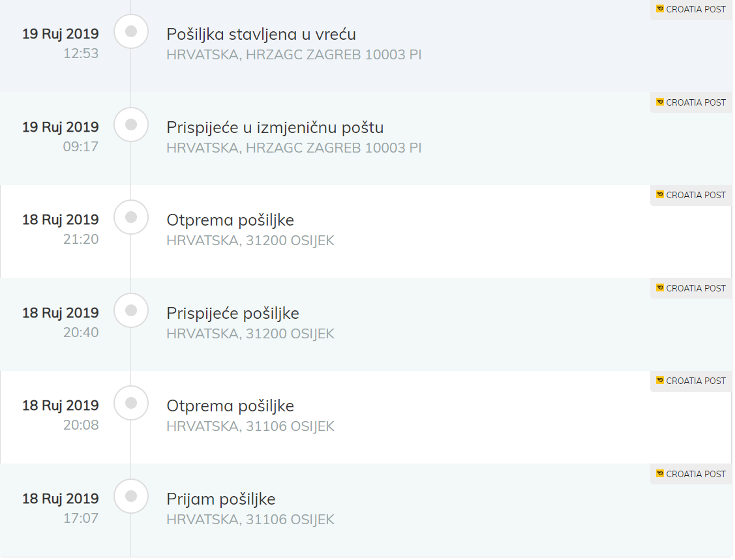Click the "Prispijeće pošiljke" event title
Image resolution: width=735 pixels, height=560 pixels.
pyautogui.click(x=232, y=313)
